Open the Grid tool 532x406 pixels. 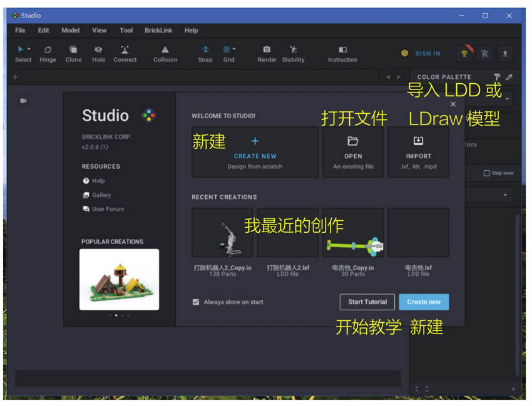tap(227, 54)
